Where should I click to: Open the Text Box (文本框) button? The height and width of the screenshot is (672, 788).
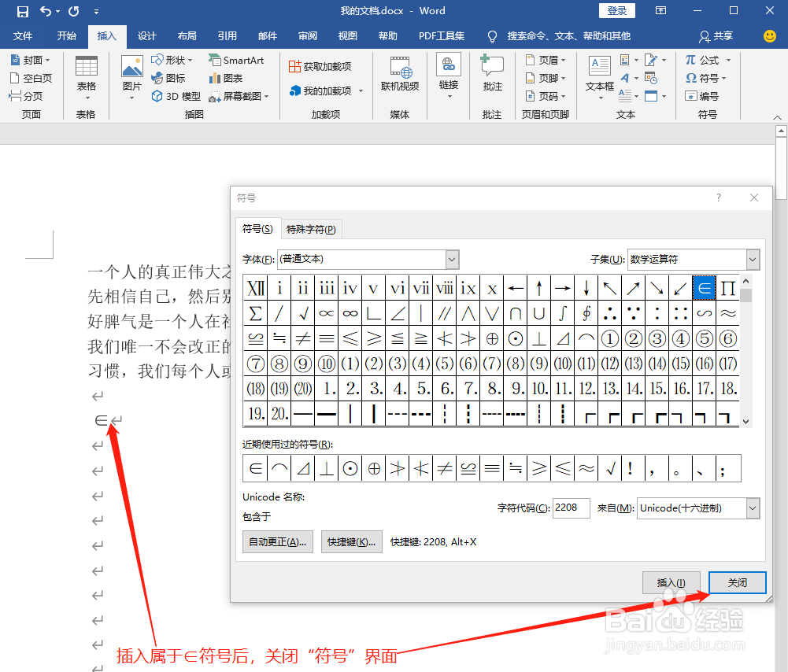(x=599, y=77)
